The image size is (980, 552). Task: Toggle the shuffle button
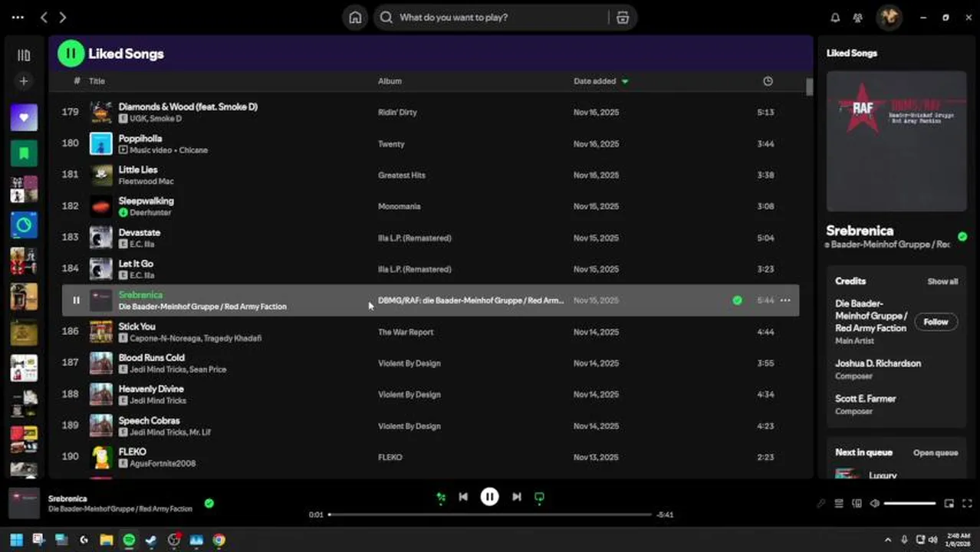pyautogui.click(x=441, y=497)
